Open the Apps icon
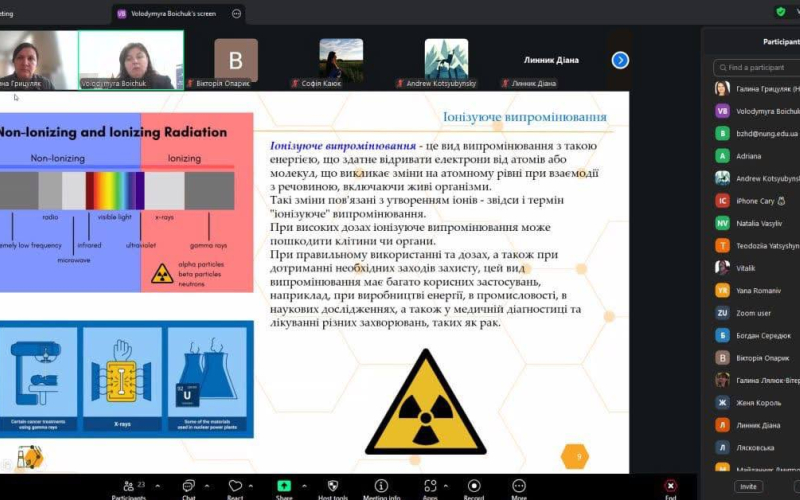The width and height of the screenshot is (800, 500). pos(429,485)
